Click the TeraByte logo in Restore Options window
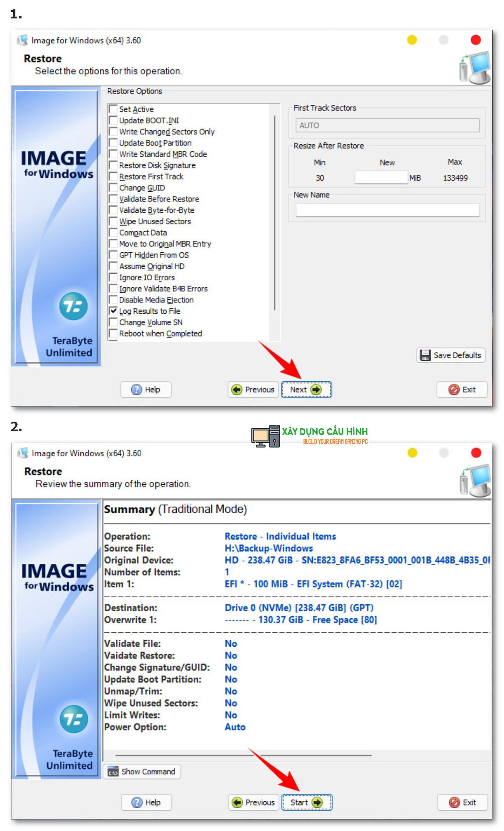The width and height of the screenshot is (504, 831). point(74,306)
